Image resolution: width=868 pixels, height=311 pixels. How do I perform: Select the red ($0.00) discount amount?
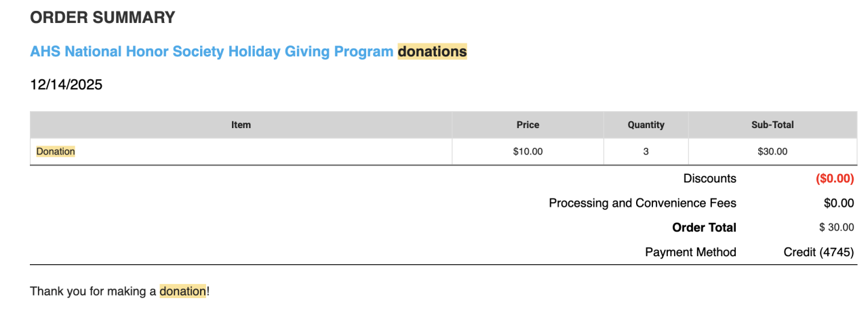point(834,179)
